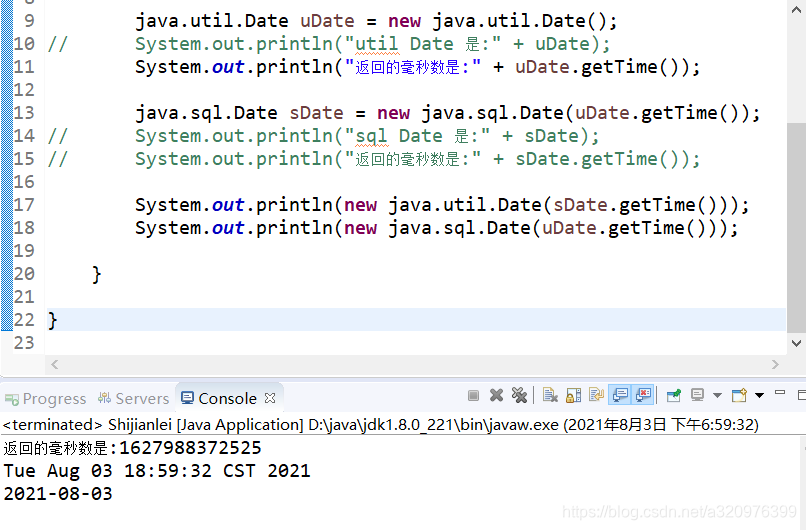Image resolution: width=806 pixels, height=530 pixels.
Task: Click the horizontal scroll-right arrow
Action: point(775,364)
